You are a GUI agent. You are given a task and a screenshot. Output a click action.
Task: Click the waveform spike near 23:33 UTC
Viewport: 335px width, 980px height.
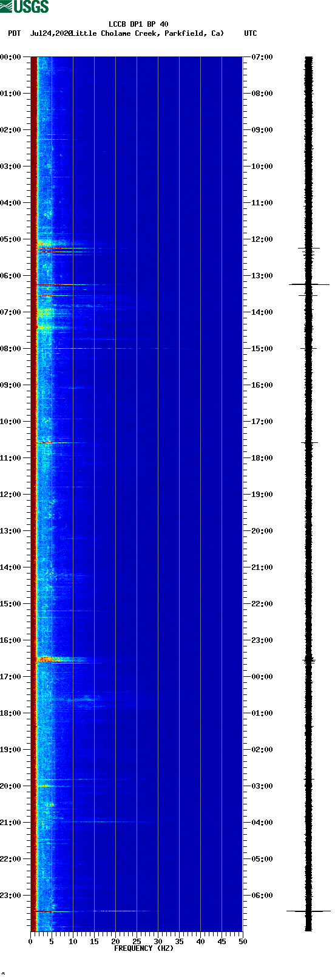(x=309, y=660)
